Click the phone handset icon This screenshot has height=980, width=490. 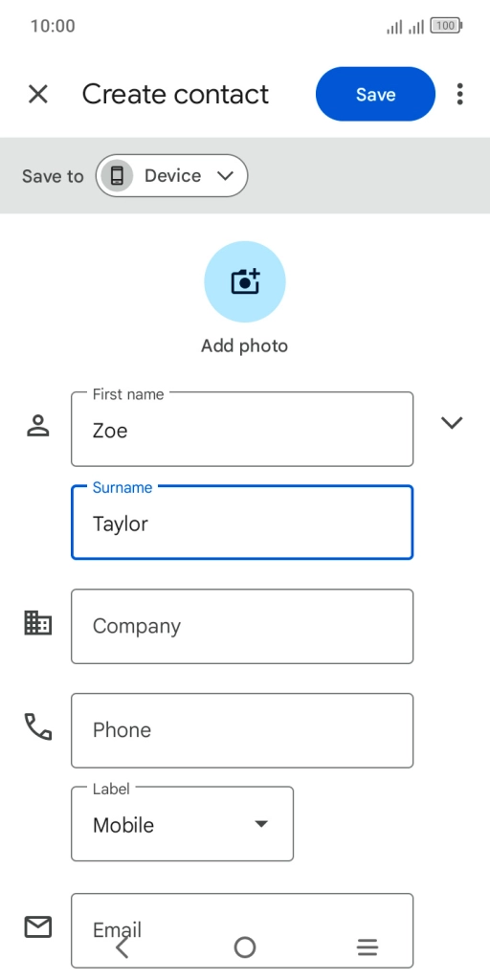pyautogui.click(x=38, y=727)
